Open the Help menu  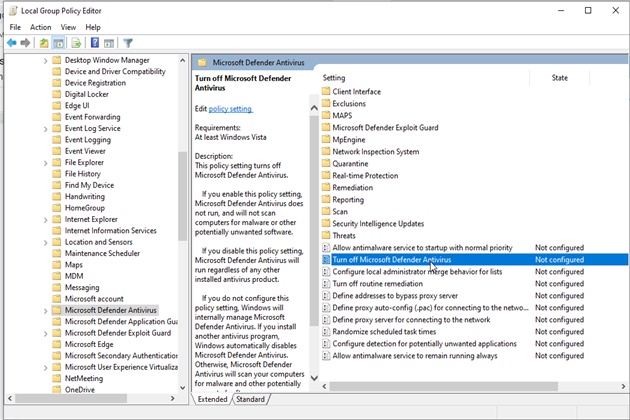point(93,27)
